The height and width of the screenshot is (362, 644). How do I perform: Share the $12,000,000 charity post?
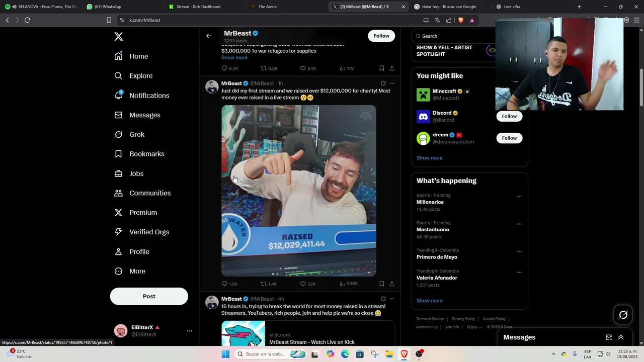(392, 284)
